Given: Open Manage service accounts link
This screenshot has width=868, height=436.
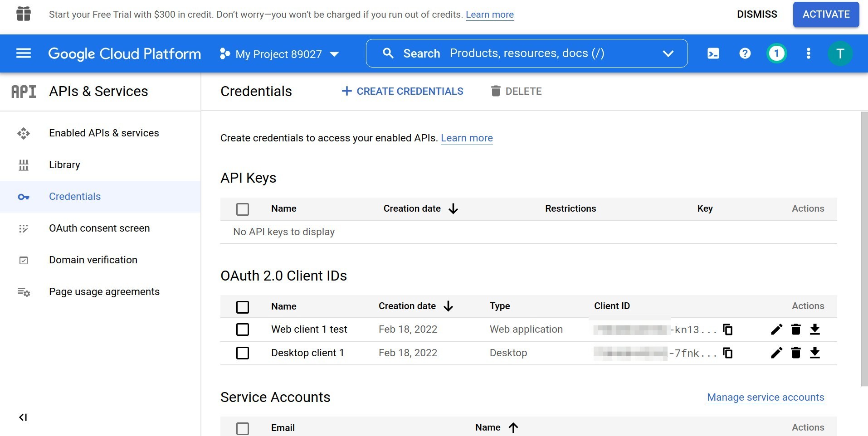Looking at the screenshot, I should pyautogui.click(x=766, y=397).
